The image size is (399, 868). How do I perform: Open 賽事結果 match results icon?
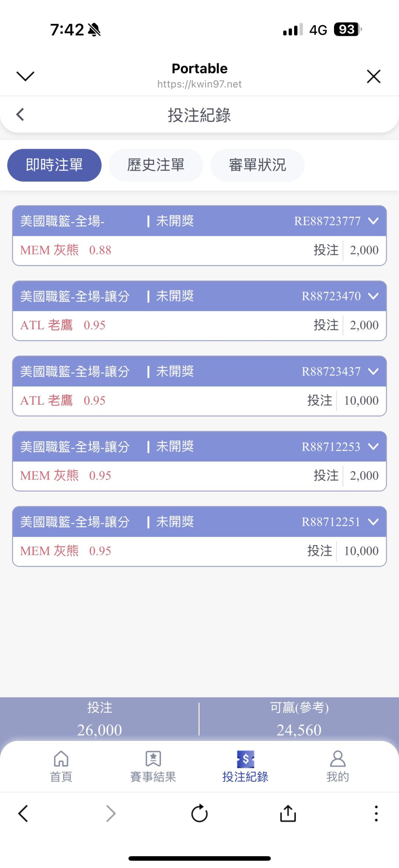153,759
